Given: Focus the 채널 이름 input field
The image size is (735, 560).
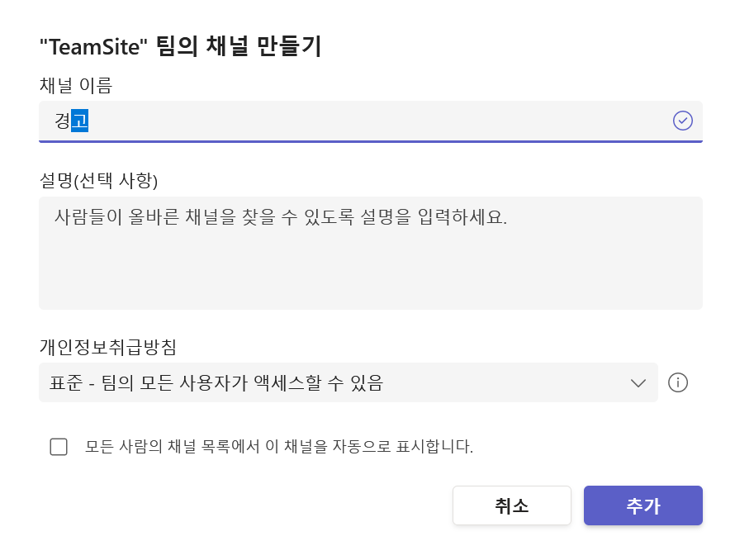Looking at the screenshot, I should point(370,121).
